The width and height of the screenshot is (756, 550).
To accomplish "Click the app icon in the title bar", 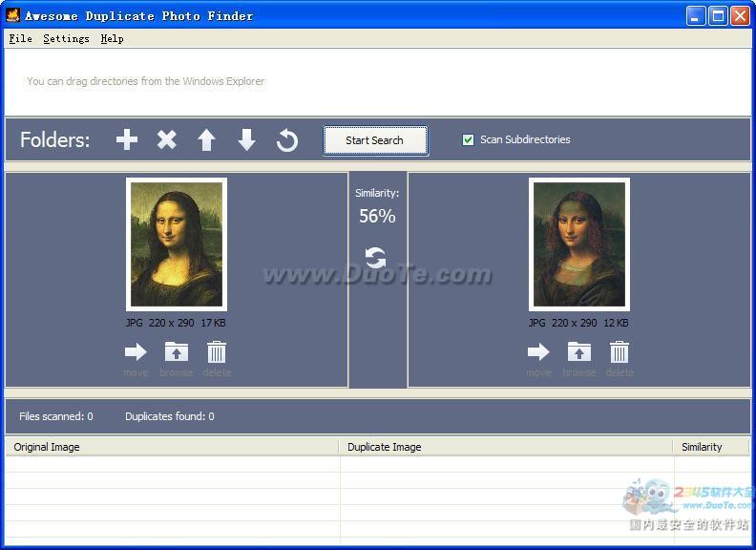I will pyautogui.click(x=12, y=15).
